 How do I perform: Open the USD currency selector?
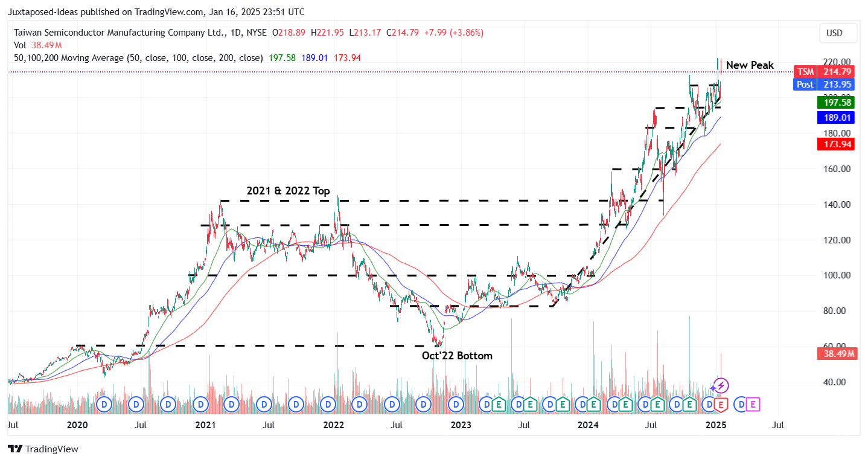pyautogui.click(x=838, y=33)
